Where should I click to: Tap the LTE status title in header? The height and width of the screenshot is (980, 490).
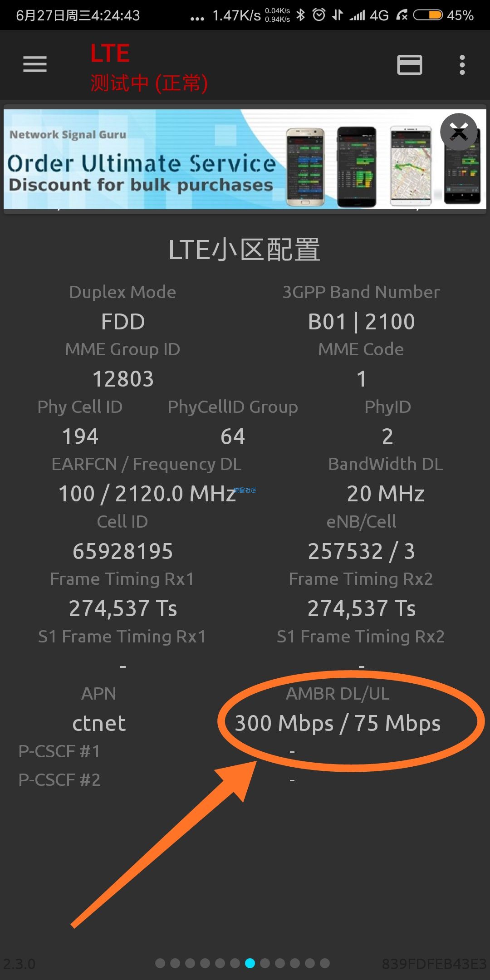pos(110,54)
